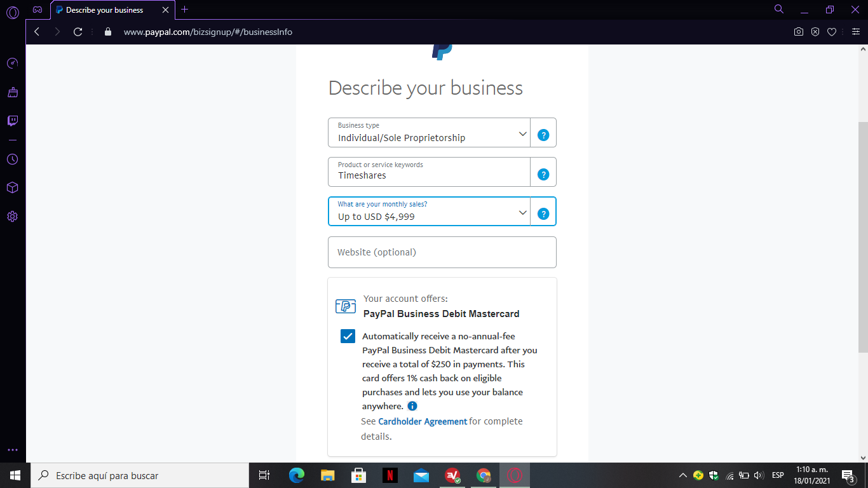
Task: Open History from the sidebar clock icon
Action: click(13, 159)
